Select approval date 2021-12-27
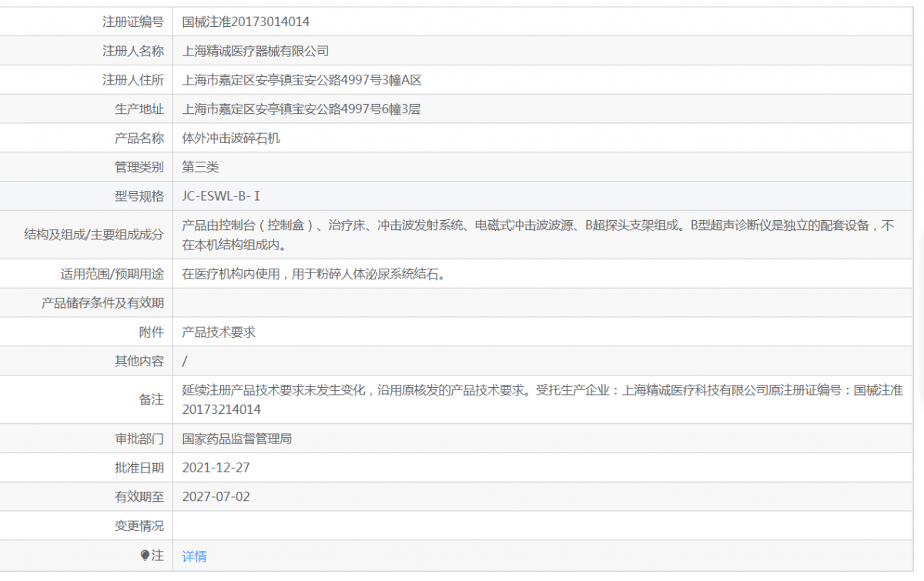This screenshot has width=924, height=581. (x=216, y=468)
